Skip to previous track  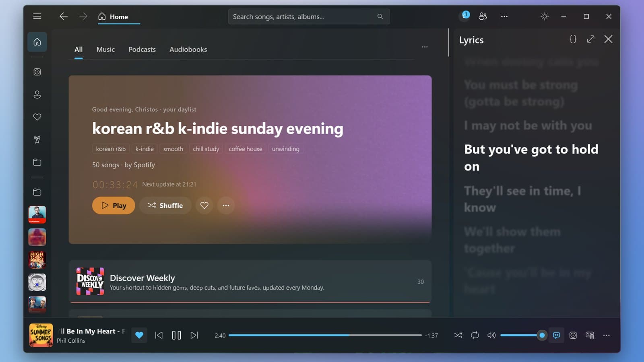tap(159, 335)
